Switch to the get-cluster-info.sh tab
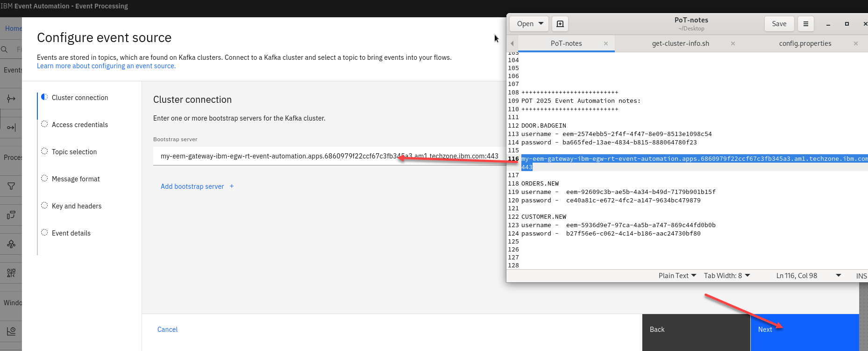 (x=680, y=43)
